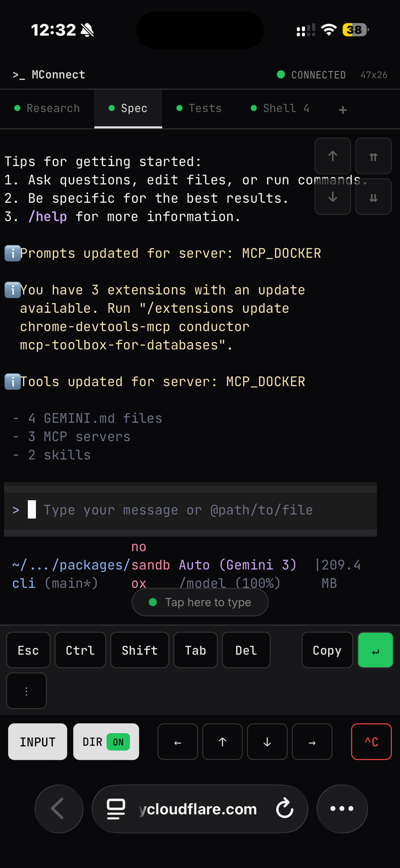This screenshot has height=868, width=400.
Task: Tap the 'no sandbox' status text
Action: point(150,565)
